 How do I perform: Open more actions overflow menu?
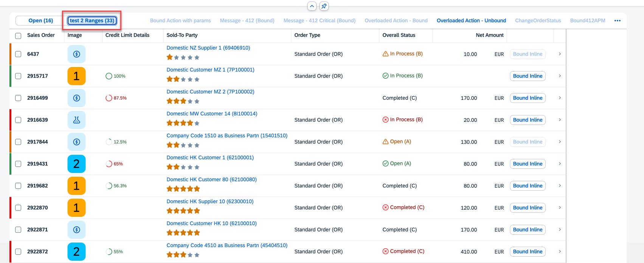618,21
